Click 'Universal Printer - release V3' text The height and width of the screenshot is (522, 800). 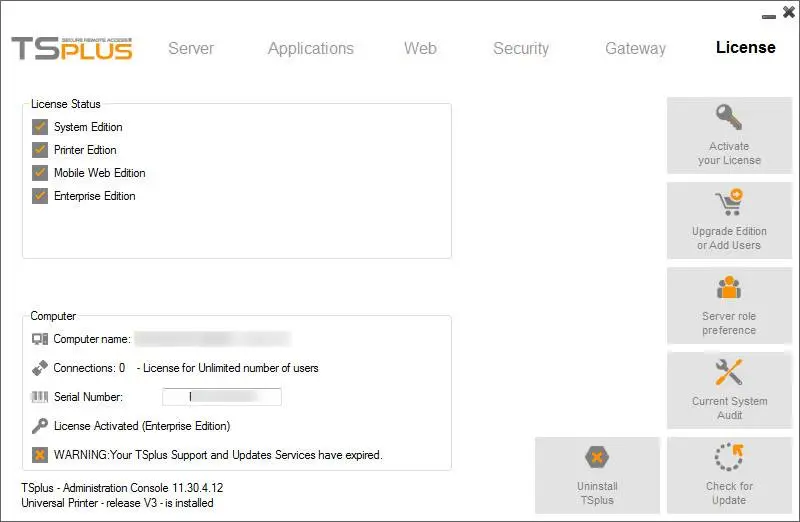click(89, 503)
